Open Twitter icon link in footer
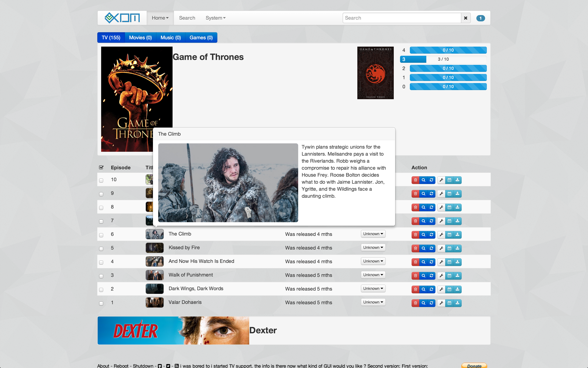 [168, 366]
